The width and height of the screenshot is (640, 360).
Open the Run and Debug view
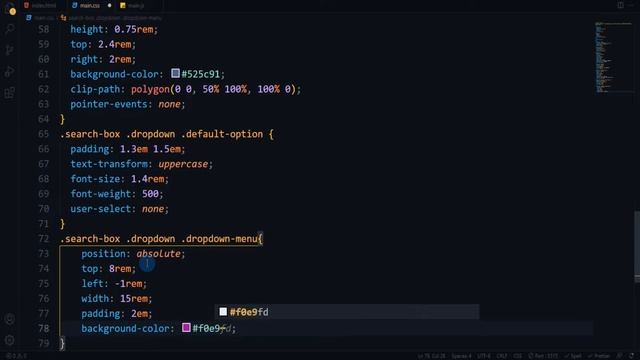tap(10, 71)
